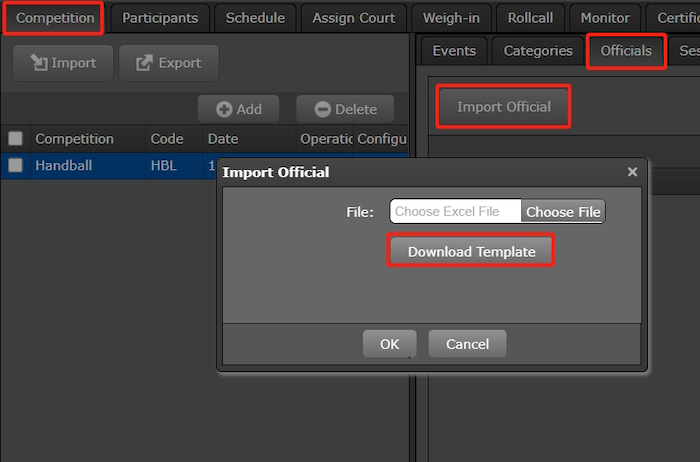Open the Categories sub-tab
Image resolution: width=700 pixels, height=462 pixels.
tap(538, 51)
